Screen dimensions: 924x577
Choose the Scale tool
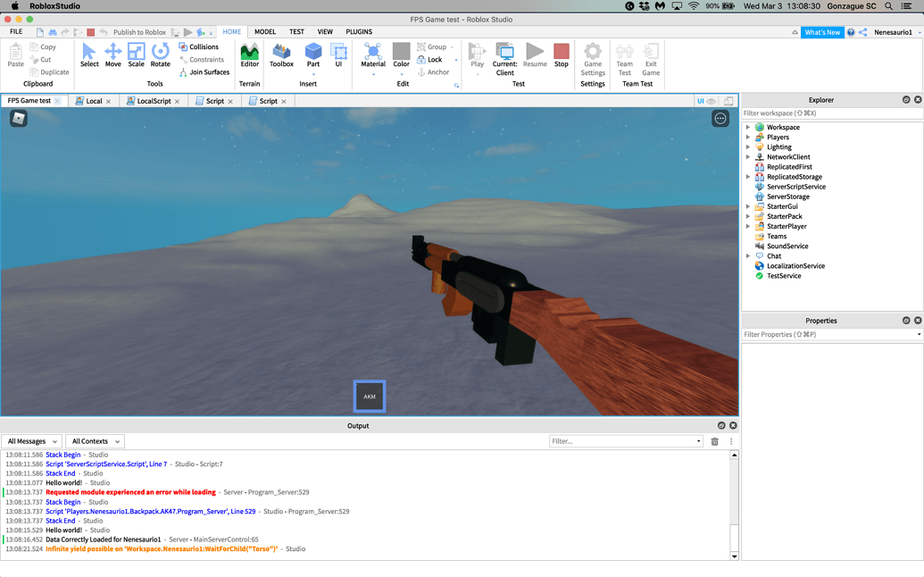[136, 54]
